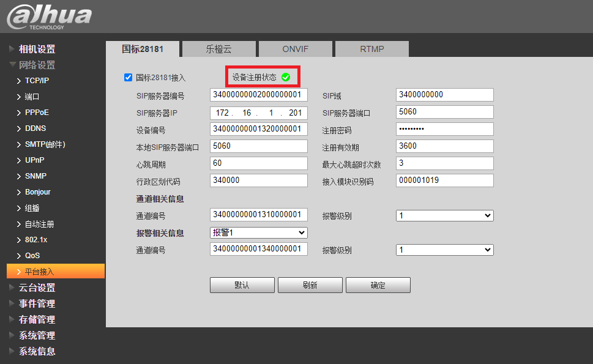
Task: Open the 报警1 alarm selection dropdown
Action: click(258, 233)
